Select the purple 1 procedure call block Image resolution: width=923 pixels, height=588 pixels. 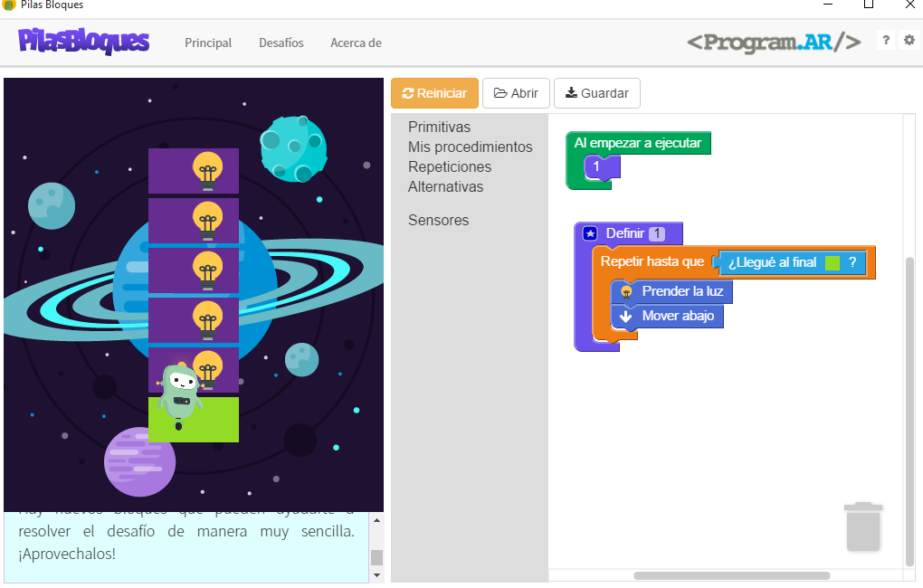click(x=602, y=167)
